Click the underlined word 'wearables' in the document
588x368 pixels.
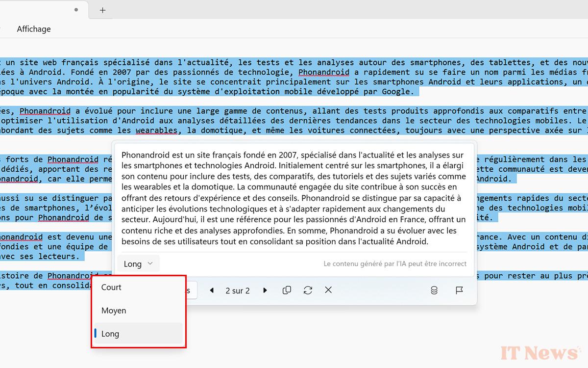[x=156, y=130]
